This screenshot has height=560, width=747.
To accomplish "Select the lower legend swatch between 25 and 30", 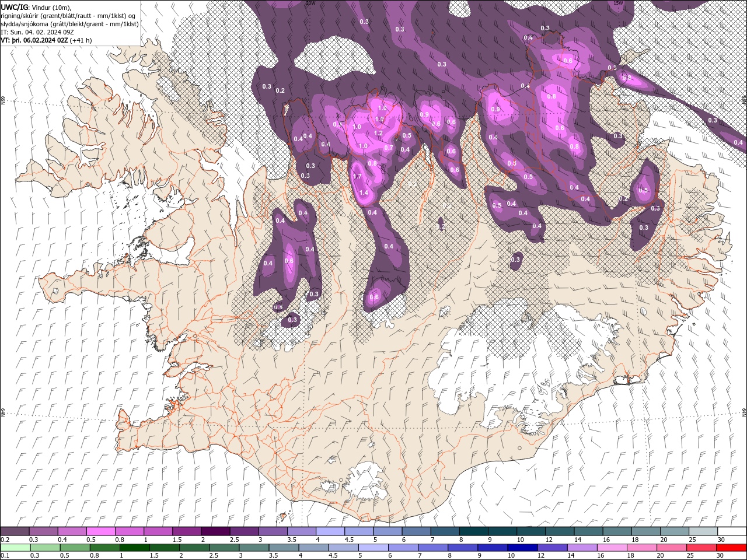I will click(701, 548).
